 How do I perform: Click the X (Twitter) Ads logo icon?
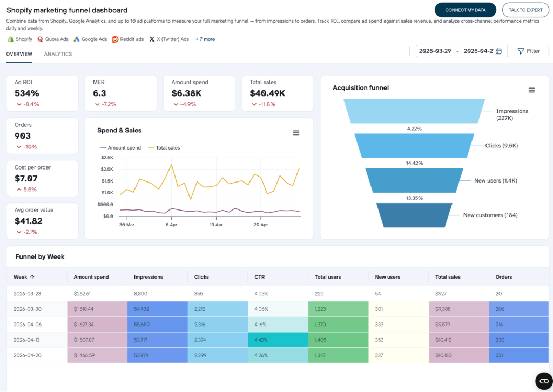click(x=152, y=39)
